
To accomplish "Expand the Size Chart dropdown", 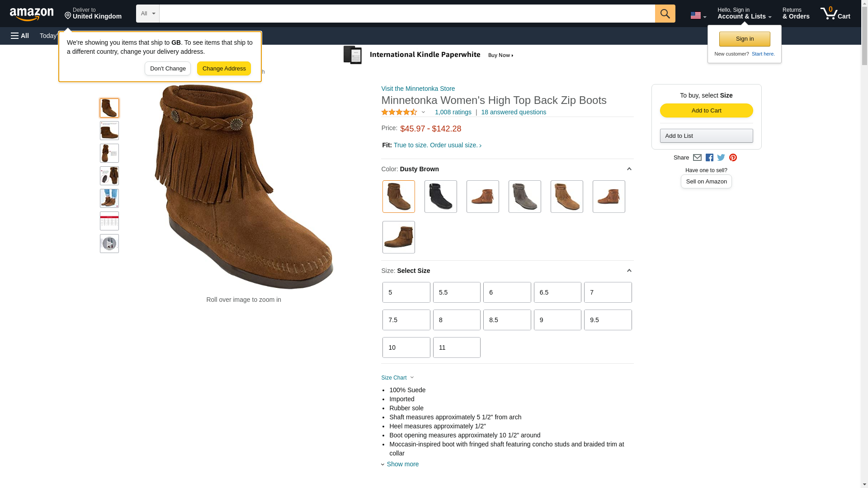I will 397,378.
